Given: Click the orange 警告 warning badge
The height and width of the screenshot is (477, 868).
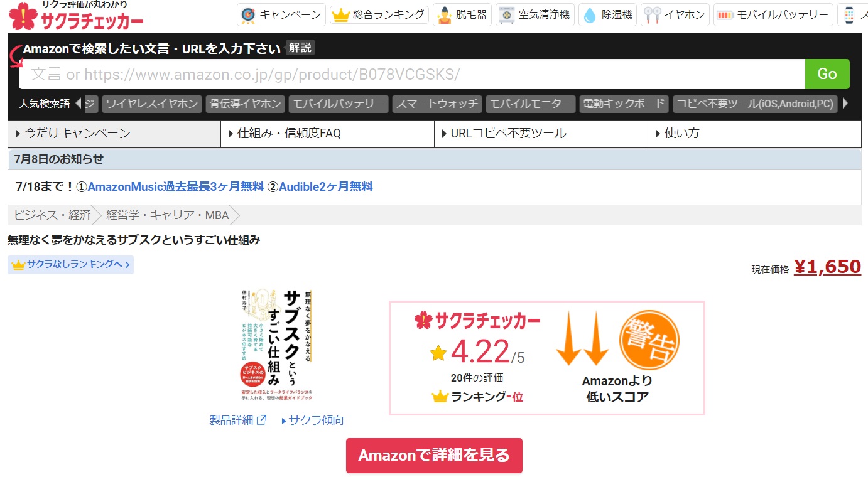Looking at the screenshot, I should coord(649,339).
